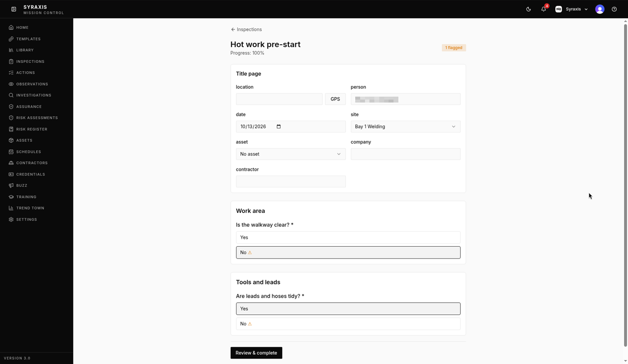Open Contractors in the sidebar

pyautogui.click(x=32, y=163)
